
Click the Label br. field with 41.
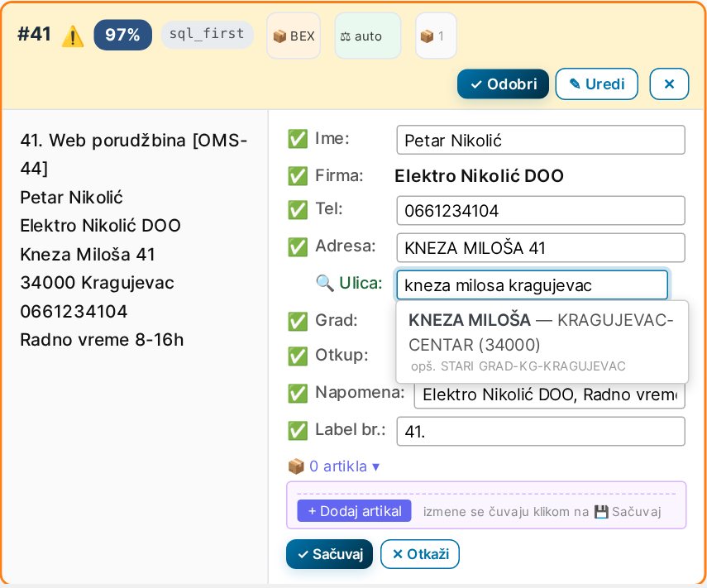coord(541,432)
